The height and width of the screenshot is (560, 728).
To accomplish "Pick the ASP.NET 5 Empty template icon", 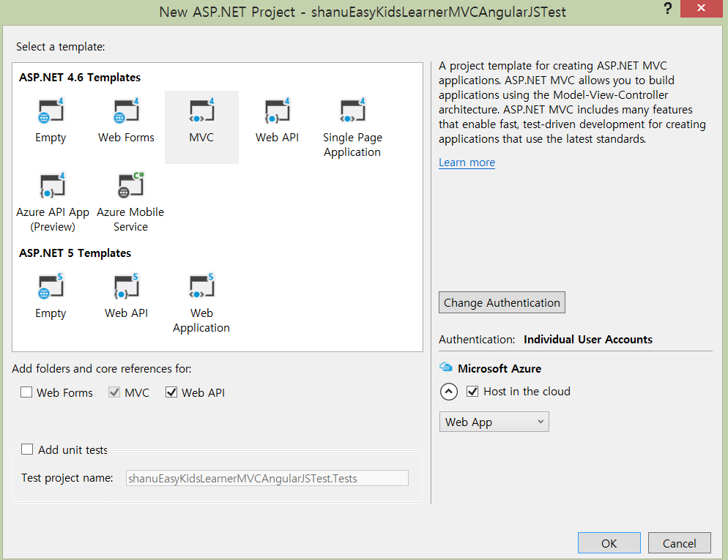I will coord(51,286).
